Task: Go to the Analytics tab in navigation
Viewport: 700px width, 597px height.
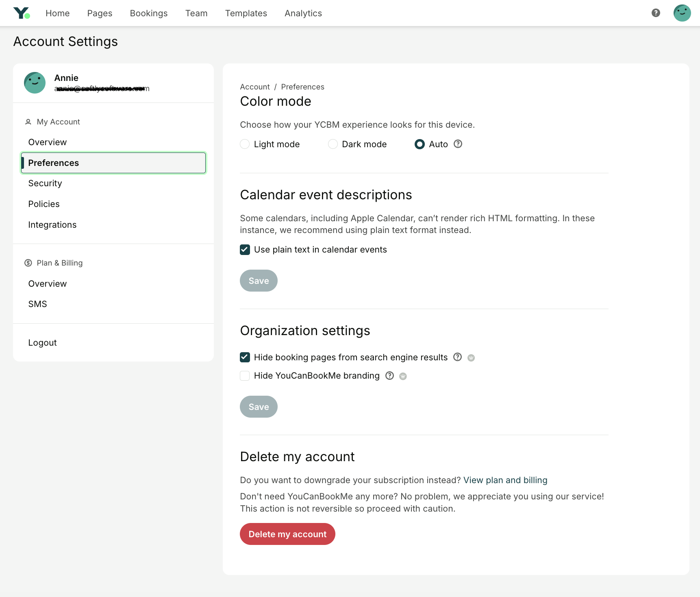Action: 303,13
